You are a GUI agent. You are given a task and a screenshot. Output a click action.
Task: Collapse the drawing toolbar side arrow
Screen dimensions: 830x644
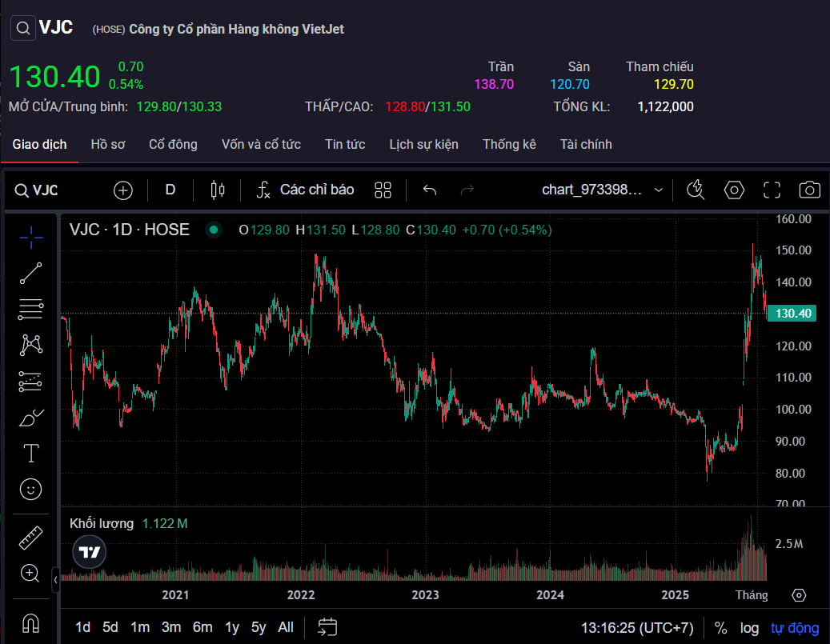click(x=55, y=580)
